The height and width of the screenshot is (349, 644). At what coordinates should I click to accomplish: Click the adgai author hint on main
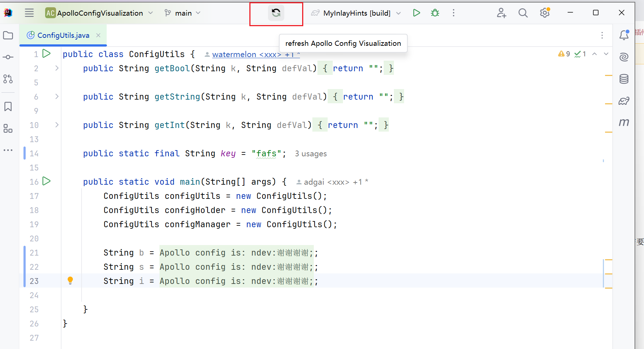[332, 182]
